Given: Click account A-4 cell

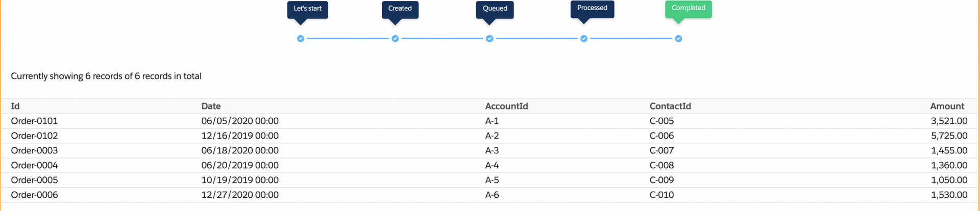Looking at the screenshot, I should tap(492, 165).
